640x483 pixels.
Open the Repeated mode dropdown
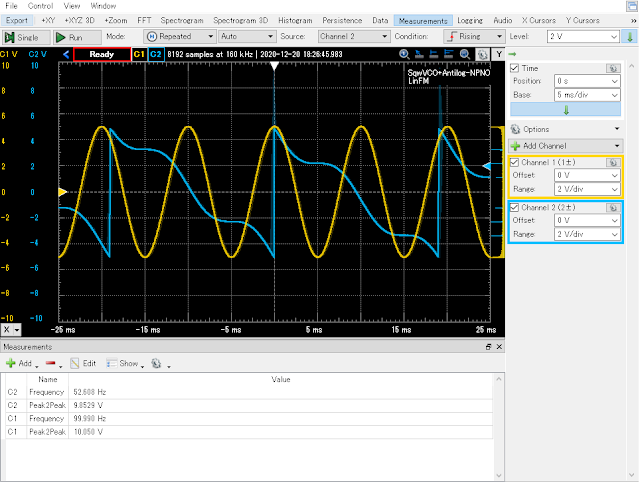(x=180, y=36)
